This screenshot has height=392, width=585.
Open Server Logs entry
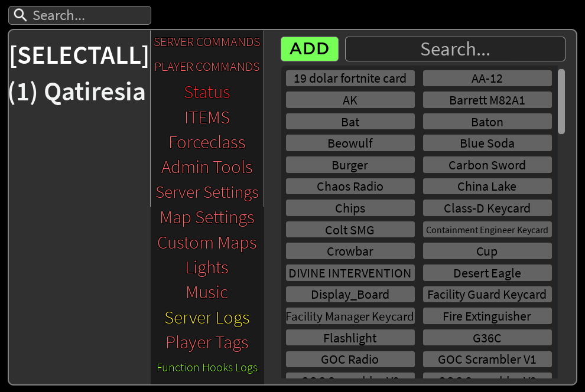coord(207,318)
